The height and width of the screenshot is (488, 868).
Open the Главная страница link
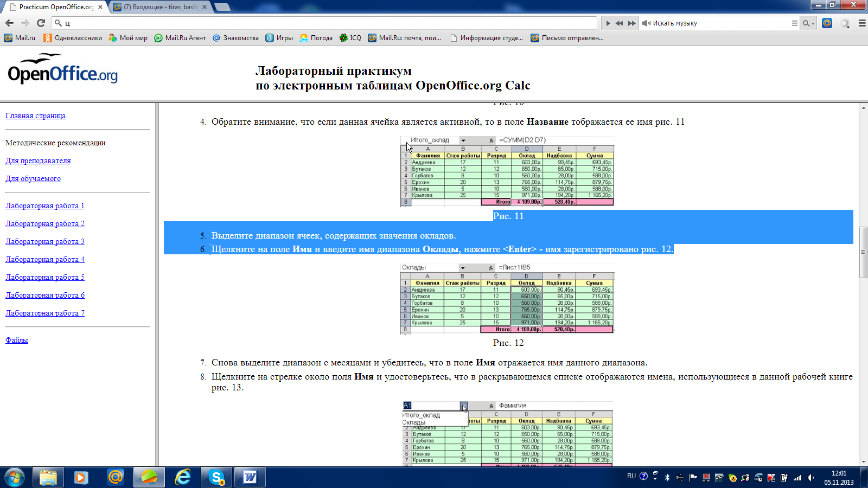pyautogui.click(x=35, y=115)
